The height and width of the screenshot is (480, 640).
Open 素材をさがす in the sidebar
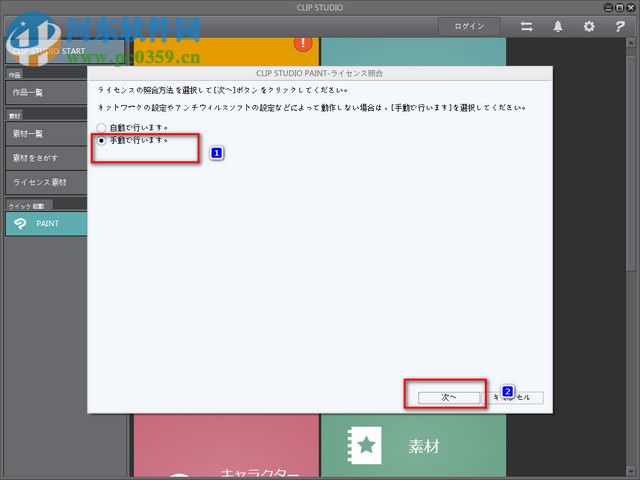47,158
